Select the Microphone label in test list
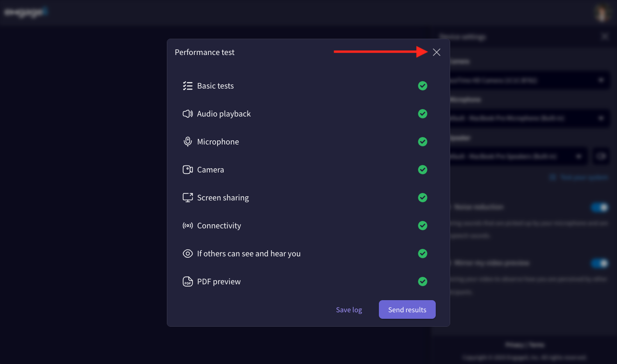 pos(218,142)
